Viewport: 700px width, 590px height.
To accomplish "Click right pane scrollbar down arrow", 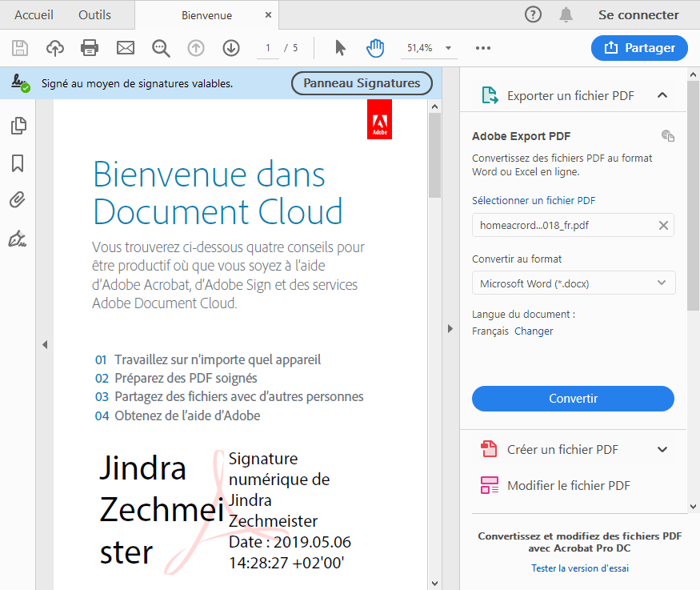I will tap(693, 507).
